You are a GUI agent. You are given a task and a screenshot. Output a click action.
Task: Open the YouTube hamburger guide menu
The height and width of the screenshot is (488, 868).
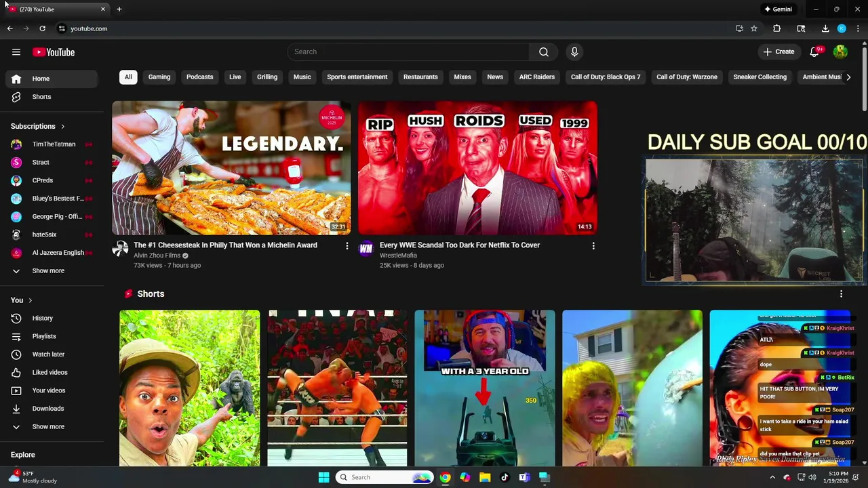[16, 52]
